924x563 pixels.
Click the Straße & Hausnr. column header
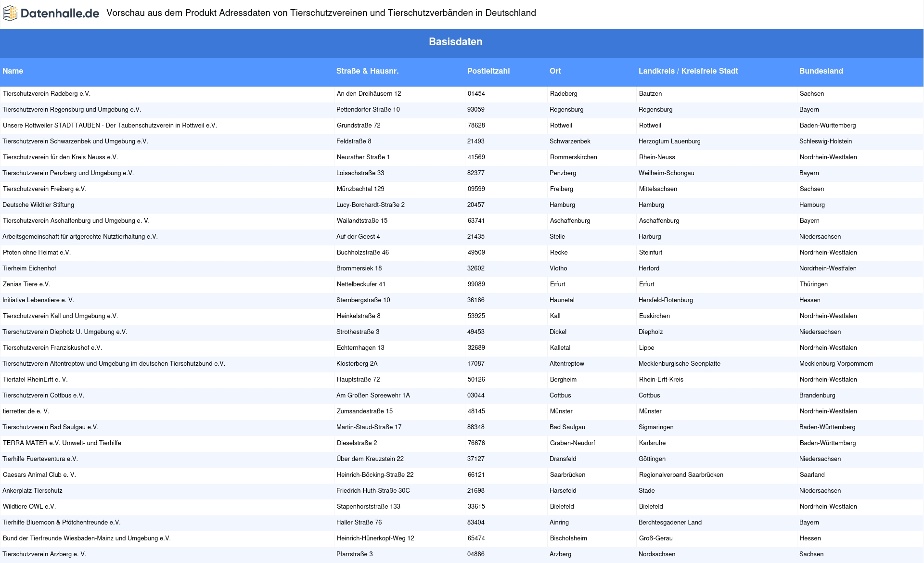pyautogui.click(x=367, y=71)
